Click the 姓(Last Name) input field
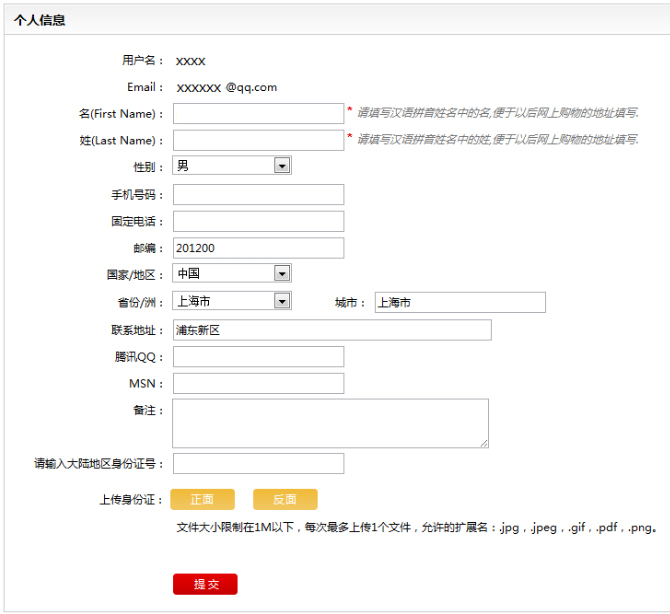This screenshot has height=614, width=670. (258, 140)
